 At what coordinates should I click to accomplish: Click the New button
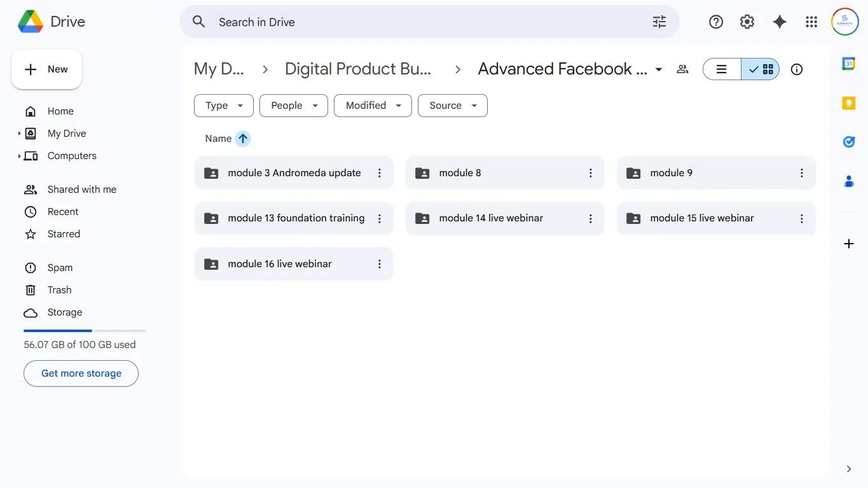coord(46,69)
